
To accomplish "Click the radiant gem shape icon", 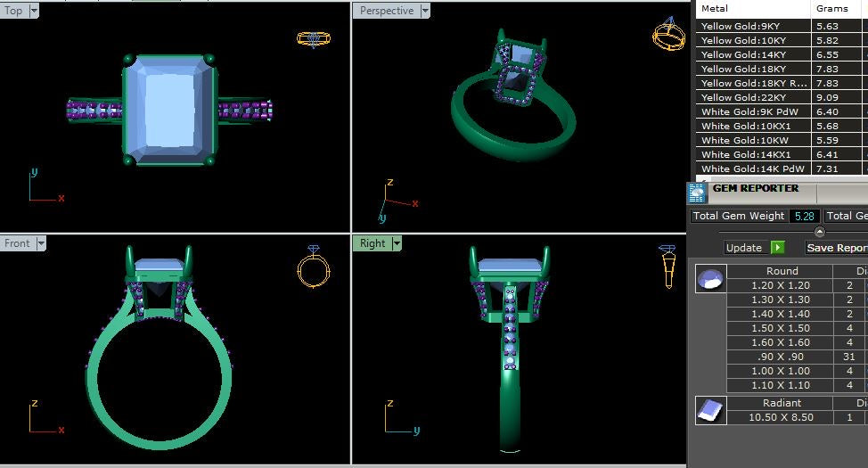I will point(710,409).
